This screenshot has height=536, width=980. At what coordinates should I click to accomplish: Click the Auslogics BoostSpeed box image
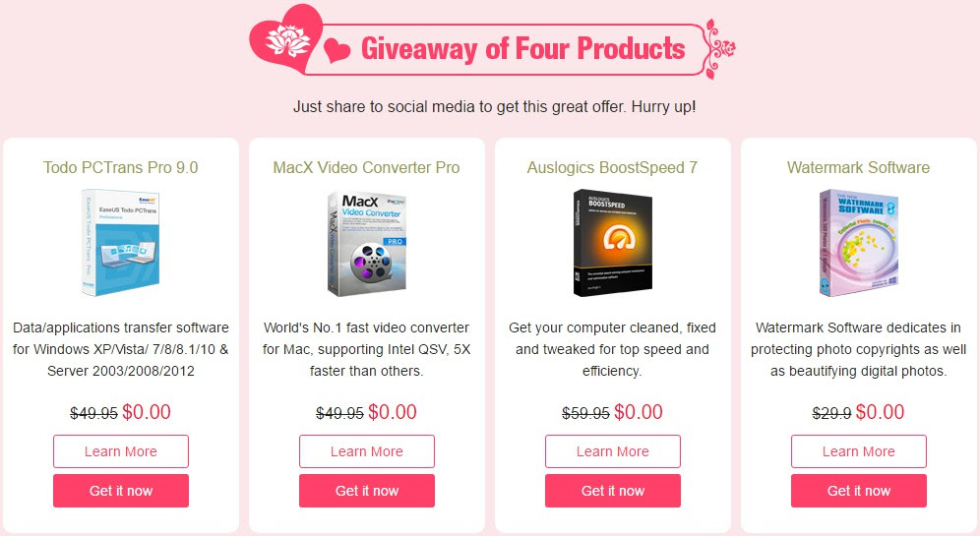[612, 242]
